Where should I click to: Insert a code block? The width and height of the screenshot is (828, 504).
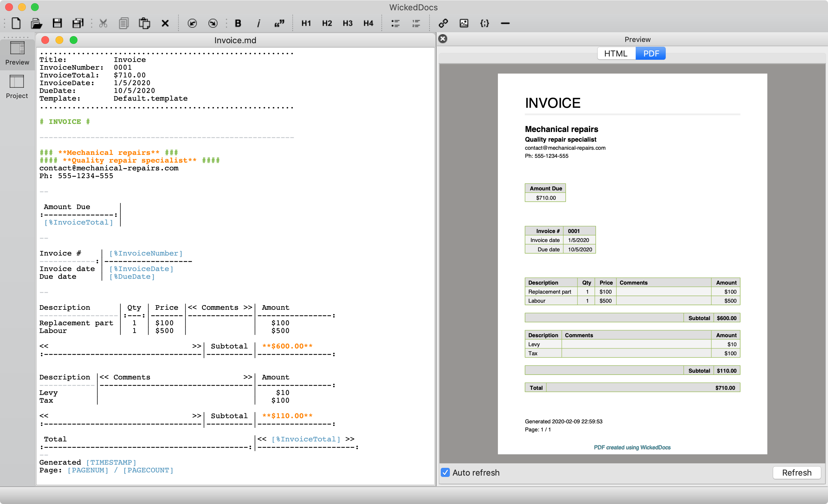pyautogui.click(x=484, y=23)
